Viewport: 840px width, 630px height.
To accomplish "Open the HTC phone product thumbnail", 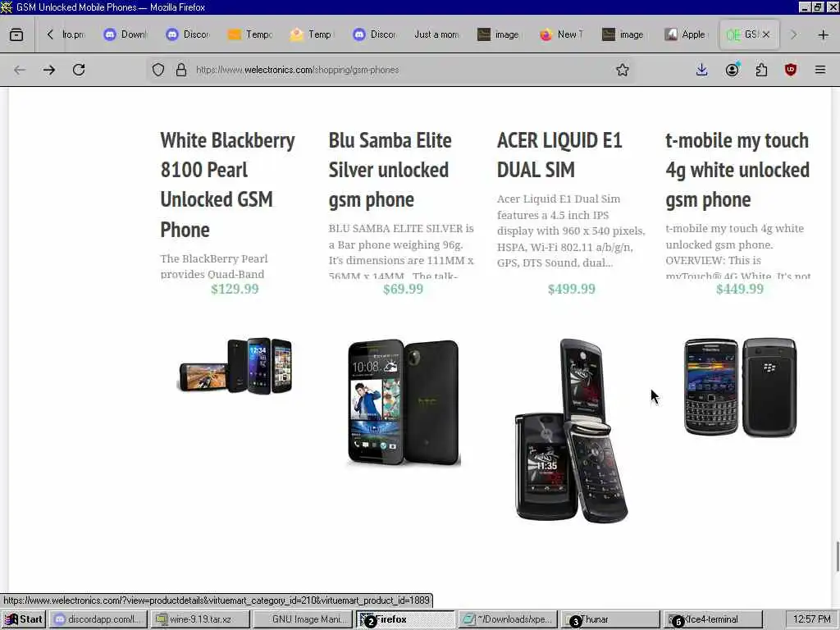I will click(x=404, y=402).
